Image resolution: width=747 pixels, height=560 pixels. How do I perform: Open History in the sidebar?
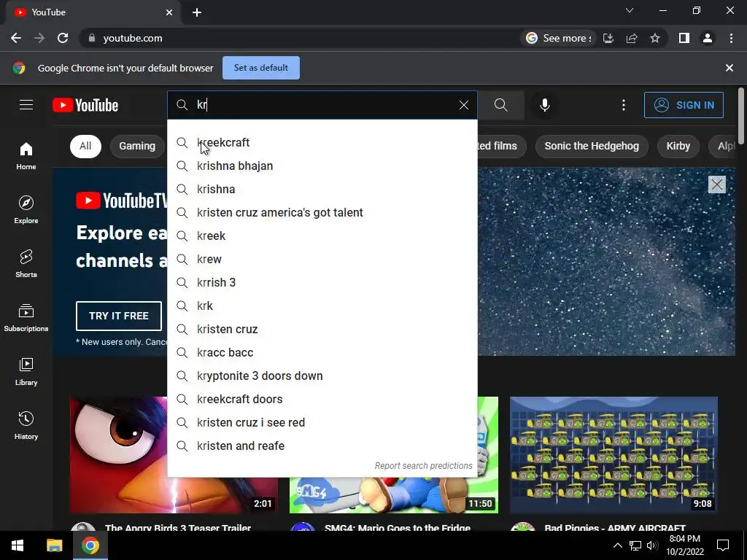pos(26,425)
